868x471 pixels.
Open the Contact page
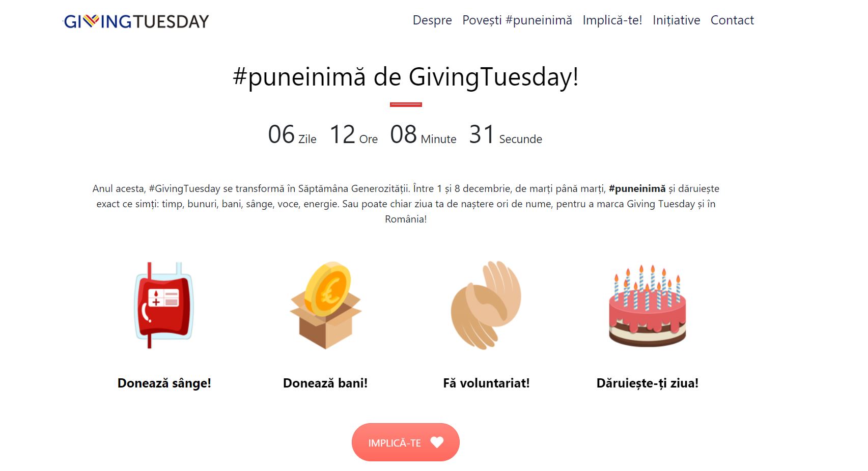pos(732,20)
